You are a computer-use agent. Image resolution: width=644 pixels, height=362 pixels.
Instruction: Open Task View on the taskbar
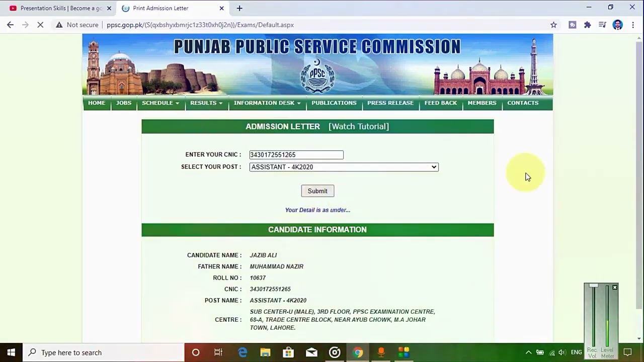(218, 352)
